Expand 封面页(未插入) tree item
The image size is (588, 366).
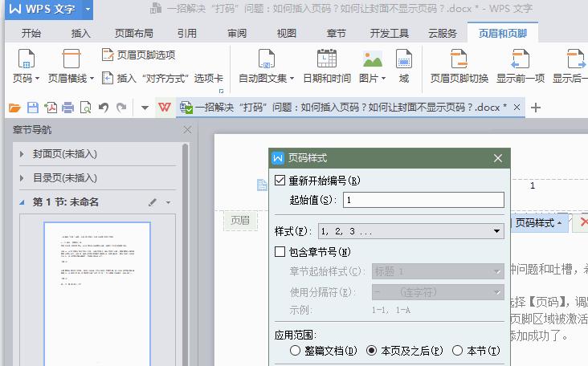(x=22, y=154)
